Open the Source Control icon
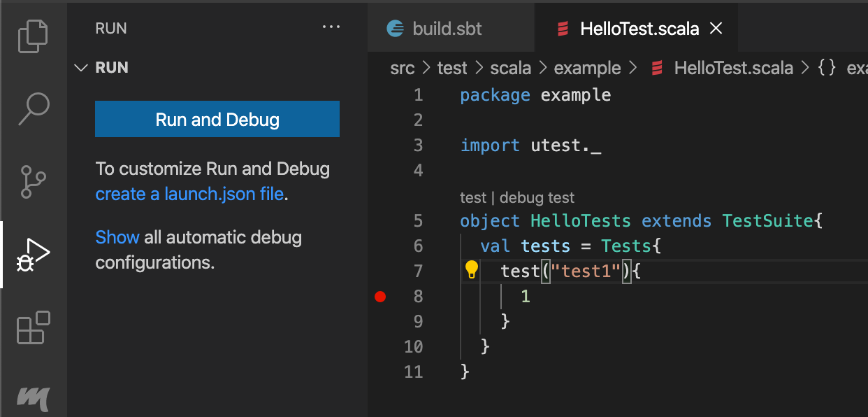The image size is (868, 417). (x=33, y=181)
